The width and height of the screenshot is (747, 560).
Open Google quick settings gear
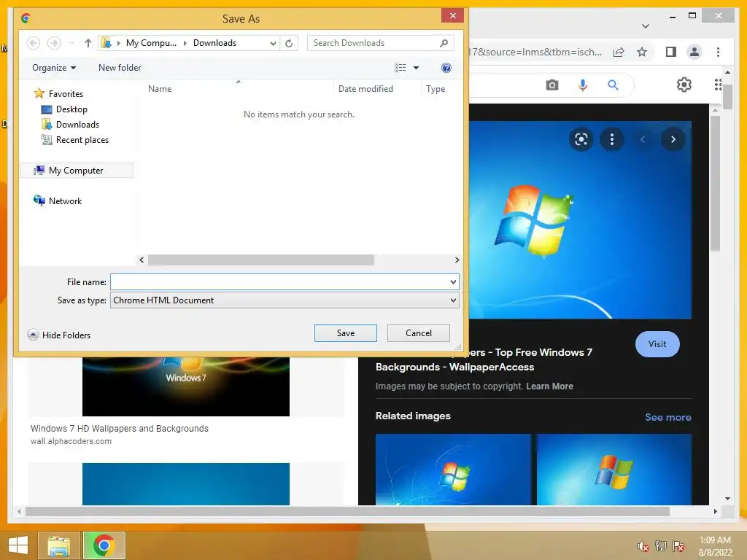pos(684,85)
